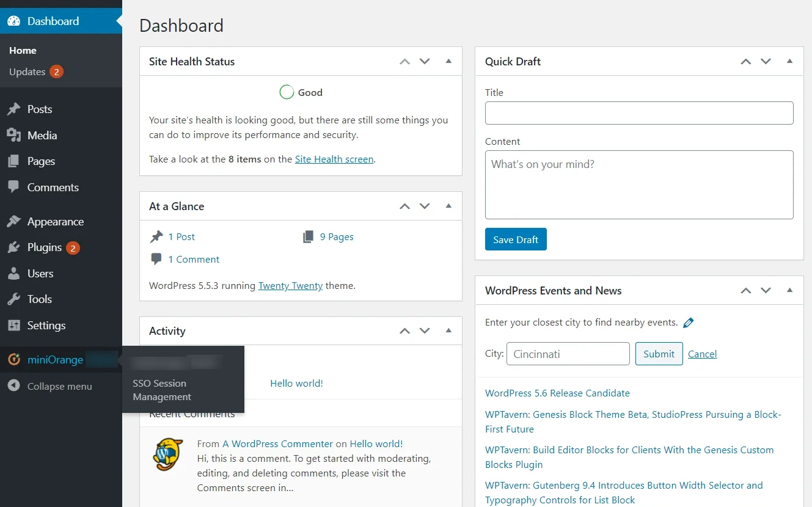This screenshot has width=812, height=507.
Task: Click the Submit button for city
Action: click(x=659, y=354)
